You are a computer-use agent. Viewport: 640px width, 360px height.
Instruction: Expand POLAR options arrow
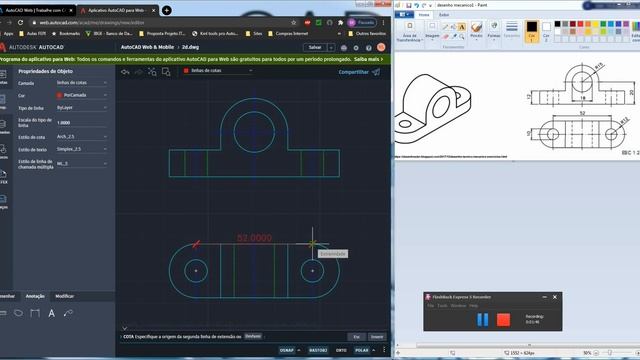click(x=373, y=350)
